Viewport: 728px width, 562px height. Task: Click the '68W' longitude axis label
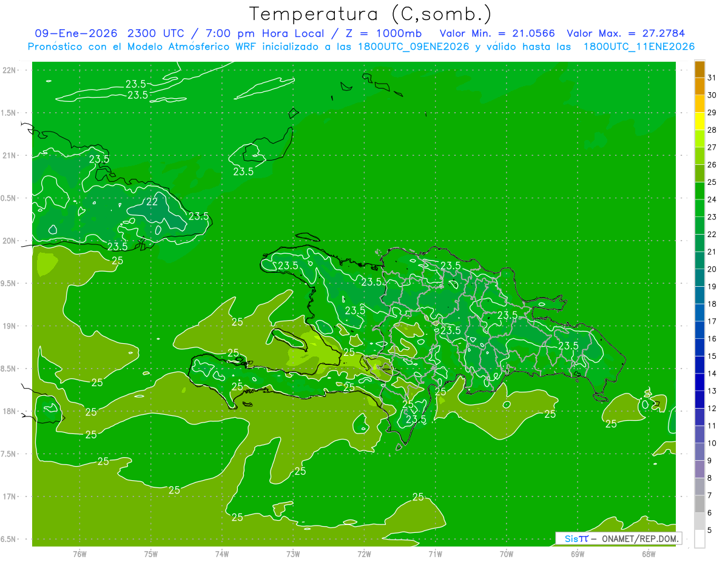coord(649,554)
